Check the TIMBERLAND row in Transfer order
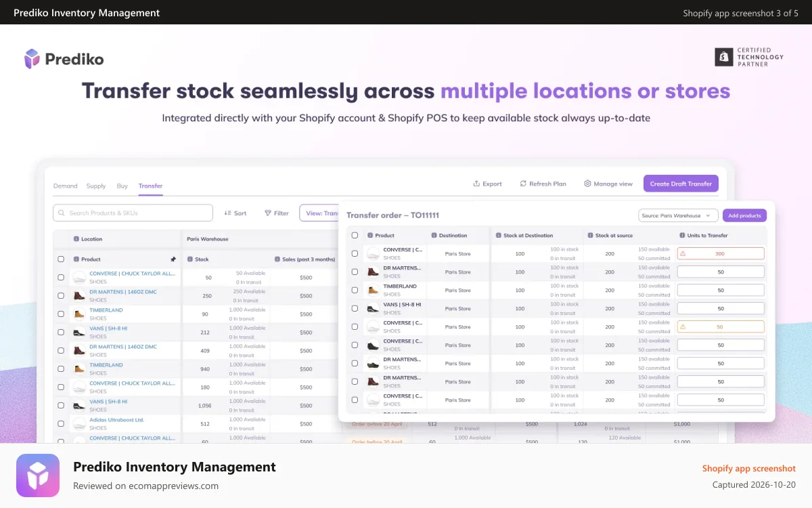Viewport: 812px width, 508px height. 355,290
